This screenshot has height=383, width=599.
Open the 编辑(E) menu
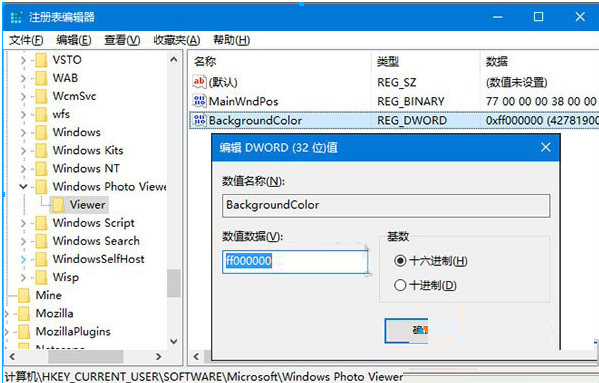74,40
